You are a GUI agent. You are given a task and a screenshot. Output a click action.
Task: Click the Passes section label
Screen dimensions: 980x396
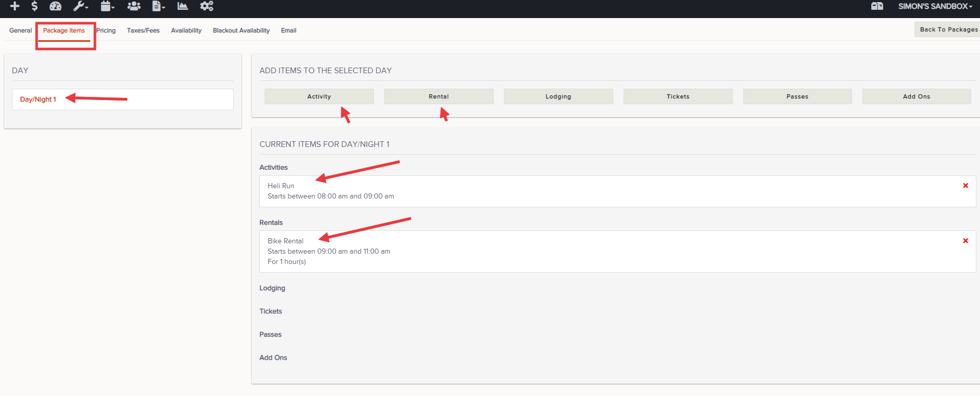[271, 335]
